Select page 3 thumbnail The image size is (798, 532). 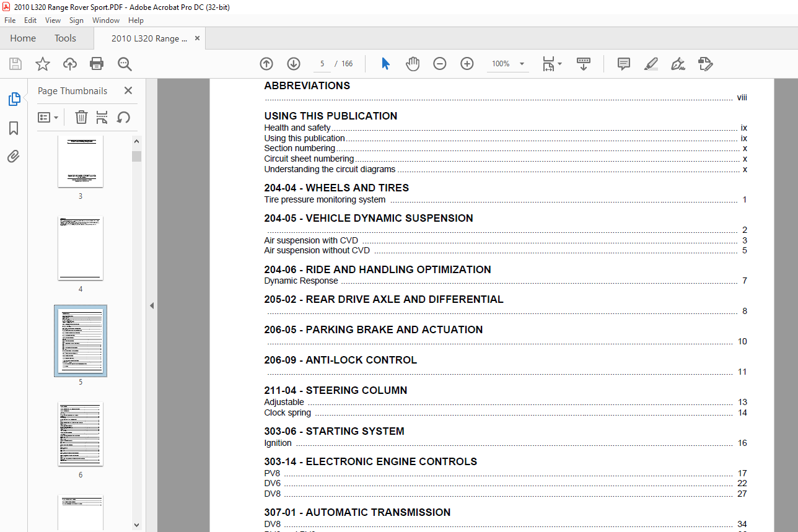point(81,161)
